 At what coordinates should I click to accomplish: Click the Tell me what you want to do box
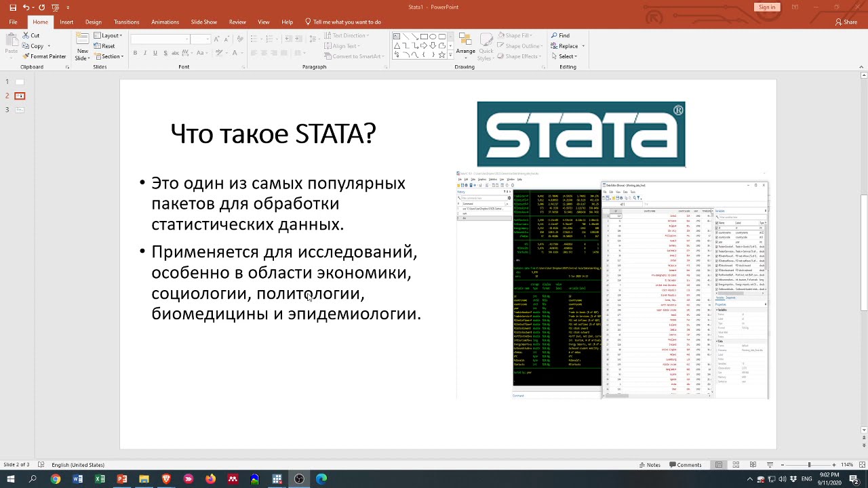[343, 22]
